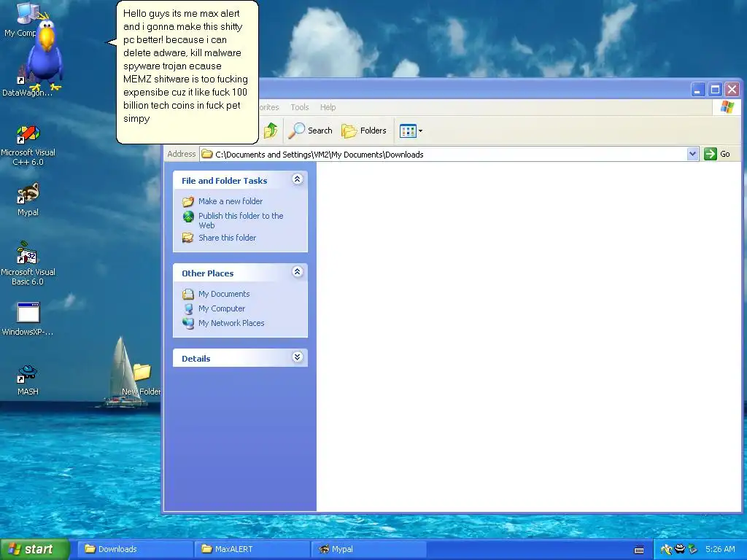Open the Search toolbar button
This screenshot has height=560, width=747.
tap(310, 131)
